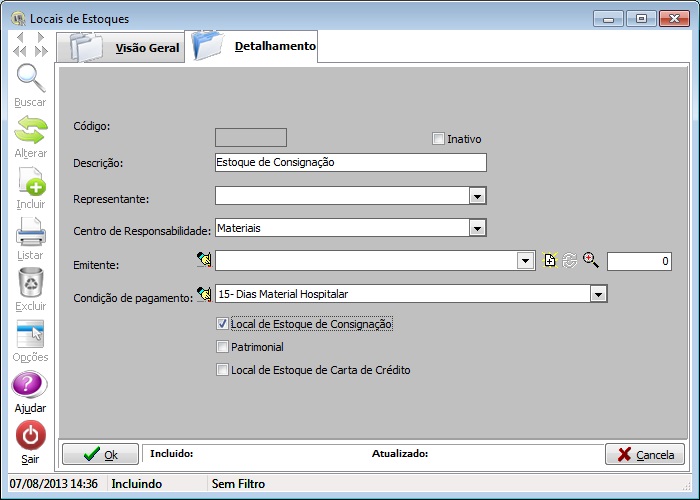Open Ajudar help question mark icon
Image resolution: width=700 pixels, height=500 pixels.
[30, 386]
